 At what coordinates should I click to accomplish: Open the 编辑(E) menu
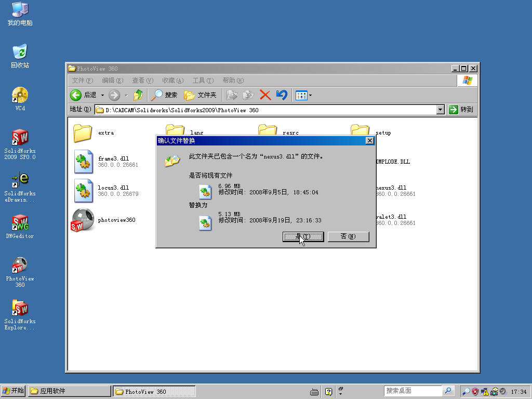(112, 81)
